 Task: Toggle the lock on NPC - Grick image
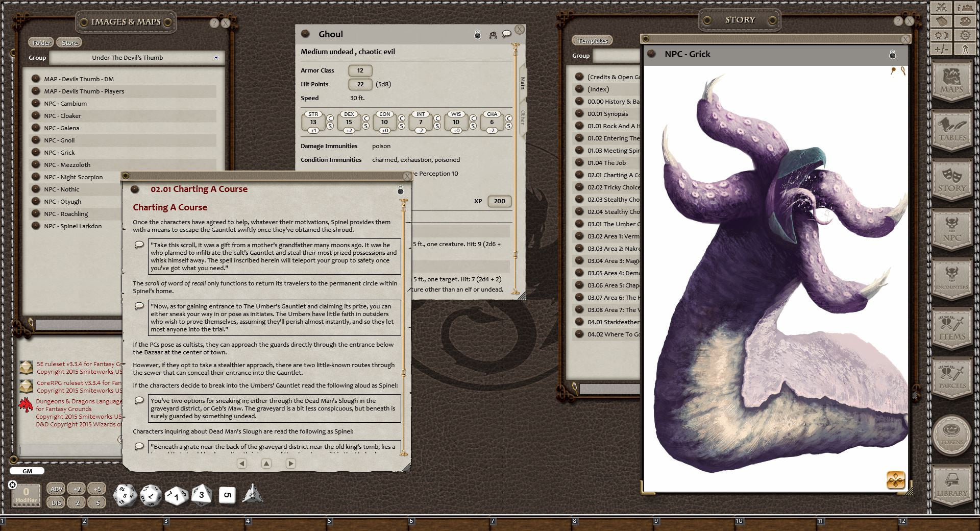892,54
